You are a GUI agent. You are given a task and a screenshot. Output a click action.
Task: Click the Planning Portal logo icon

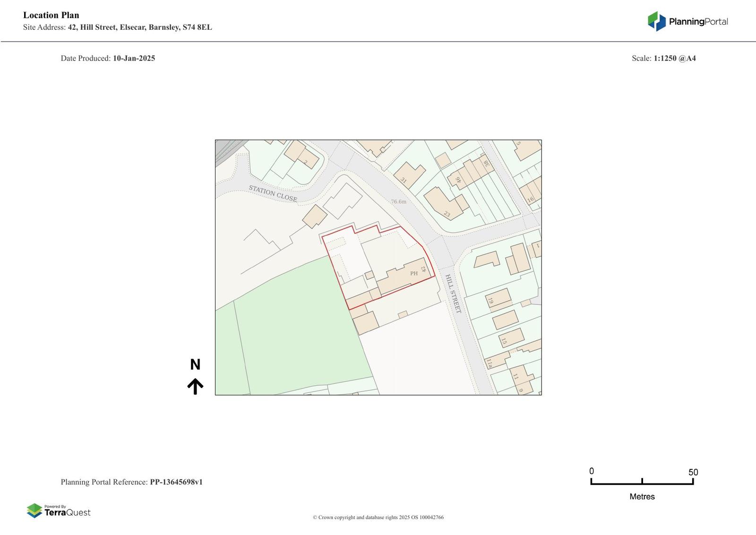tap(656, 21)
